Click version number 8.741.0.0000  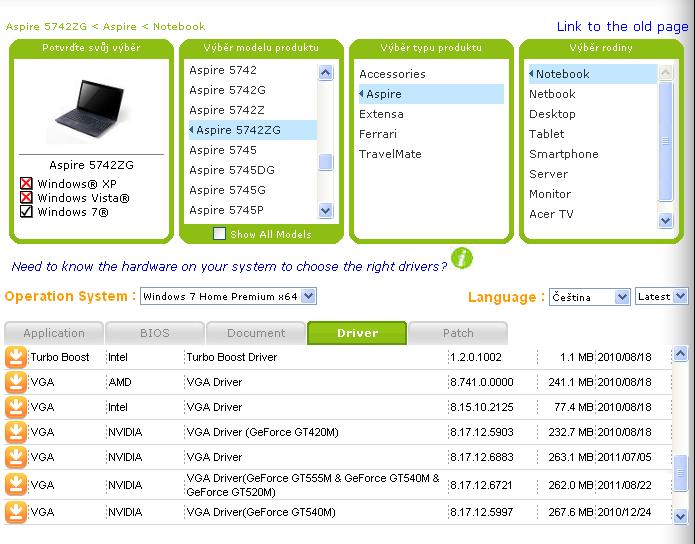[482, 382]
